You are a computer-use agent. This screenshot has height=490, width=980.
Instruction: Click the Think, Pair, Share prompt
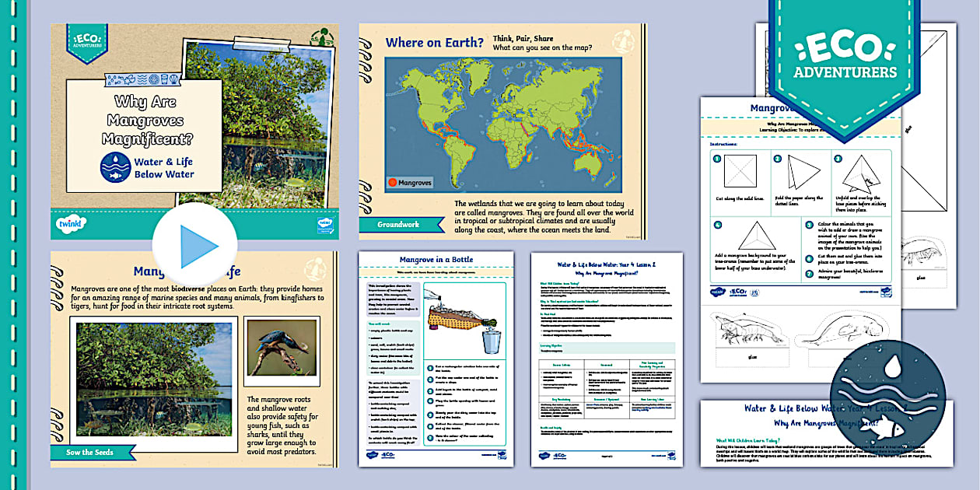click(x=524, y=38)
